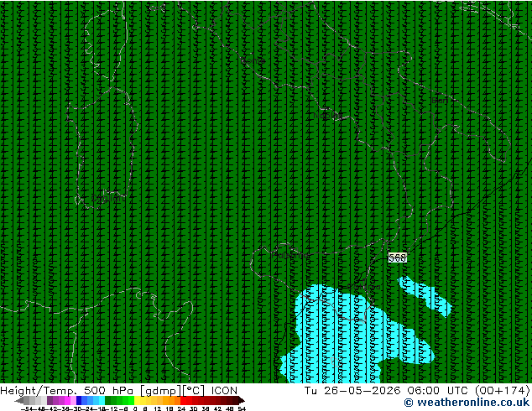The image size is (532, 411).
Task: Click the pure red swatch in the legend
Action: [x=183, y=401]
